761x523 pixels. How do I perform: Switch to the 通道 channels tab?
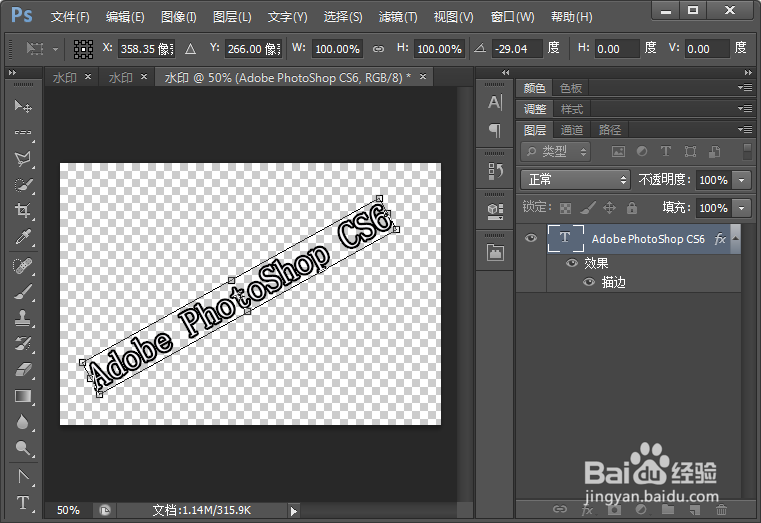coord(572,130)
